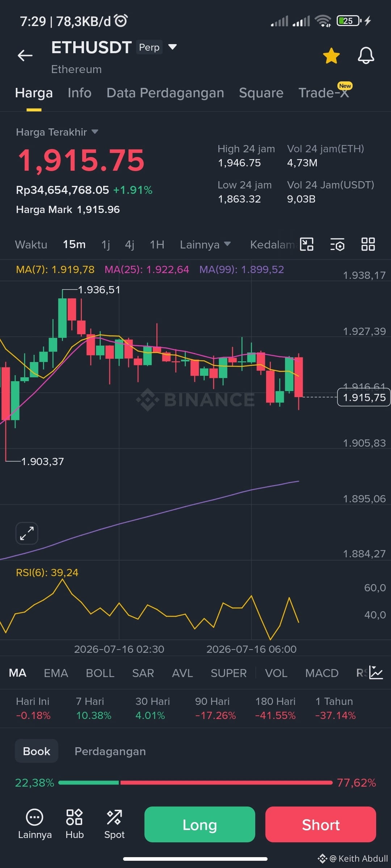Image resolution: width=391 pixels, height=868 pixels.
Task: Open the Data Perdagangan tab
Action: (x=165, y=93)
